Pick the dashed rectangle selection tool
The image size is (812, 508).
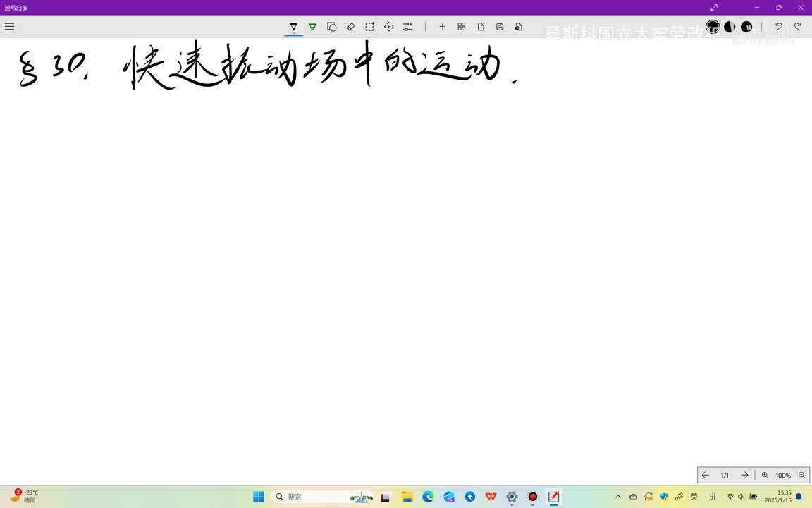tap(370, 26)
